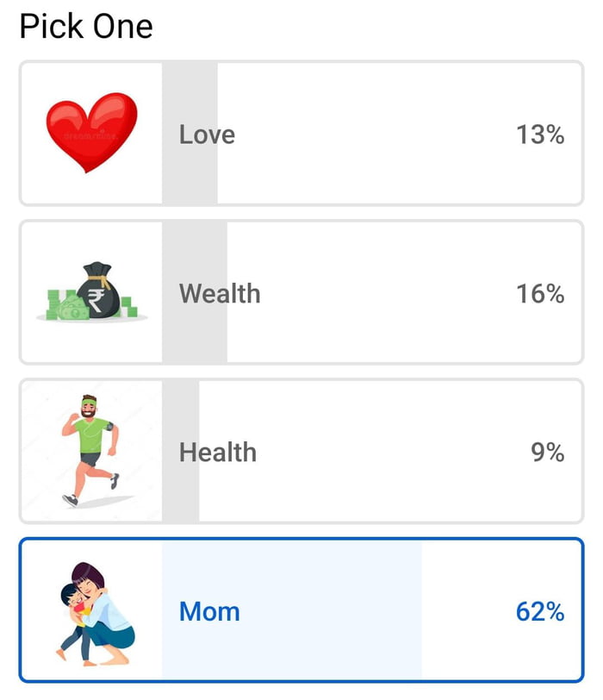Click the running man icon
The image size is (603, 700).
[90, 448]
